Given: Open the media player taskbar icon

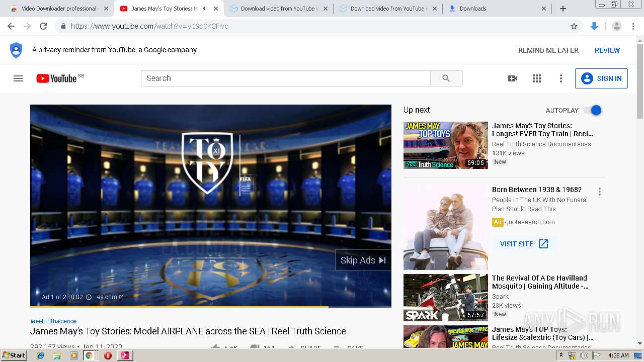Looking at the screenshot, I should pos(74,355).
